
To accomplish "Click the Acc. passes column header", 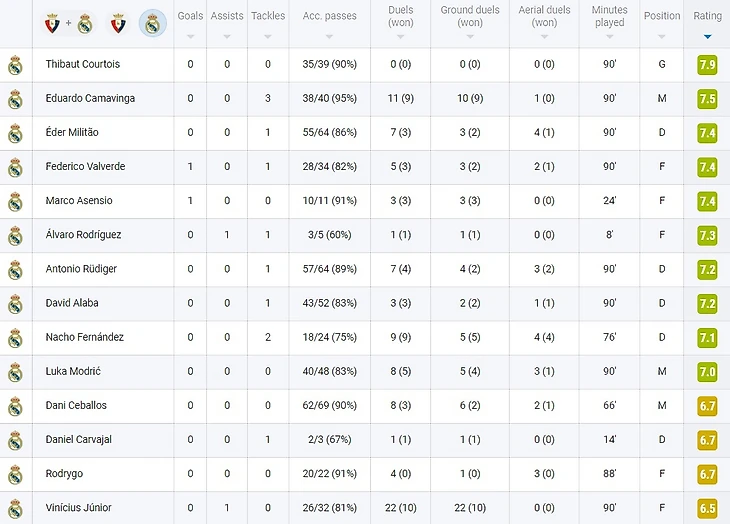I will (329, 16).
